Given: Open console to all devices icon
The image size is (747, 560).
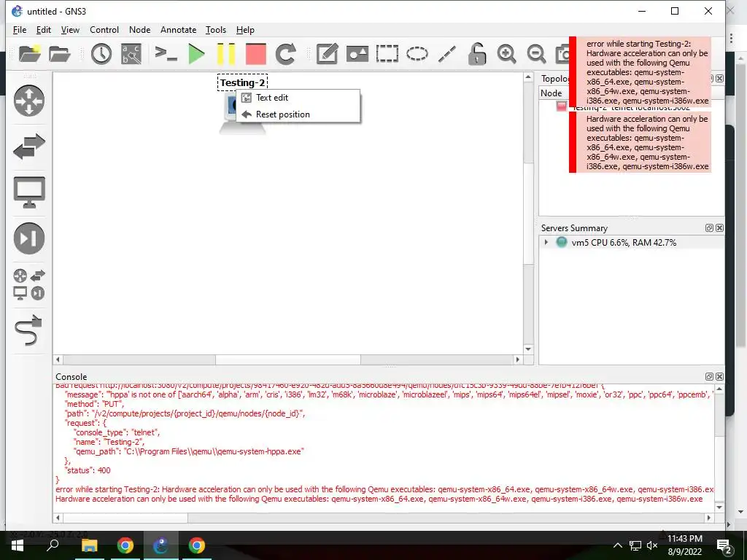Looking at the screenshot, I should 166,53.
